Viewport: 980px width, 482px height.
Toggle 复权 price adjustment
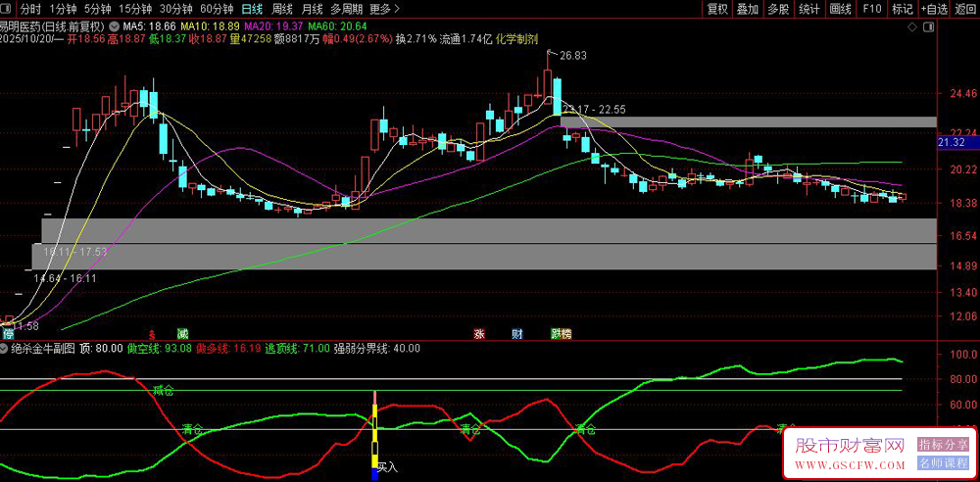pyautogui.click(x=717, y=9)
